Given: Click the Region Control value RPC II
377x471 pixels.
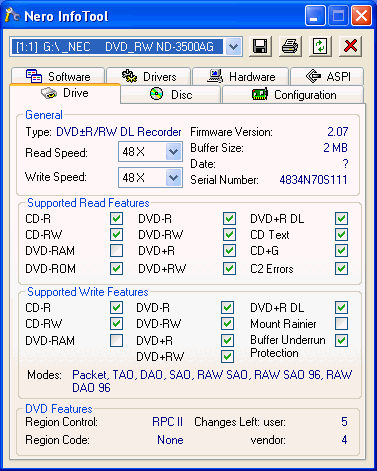Looking at the screenshot, I should tap(167, 422).
